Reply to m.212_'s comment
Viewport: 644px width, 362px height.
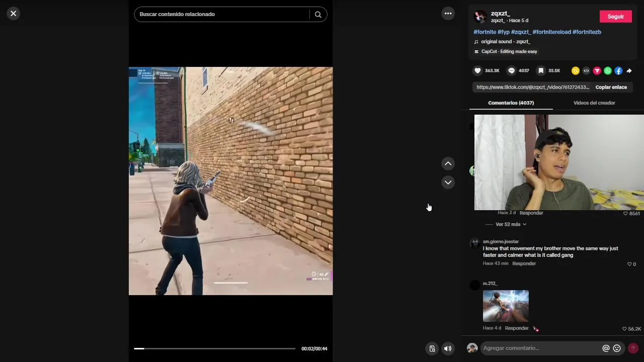click(x=517, y=328)
